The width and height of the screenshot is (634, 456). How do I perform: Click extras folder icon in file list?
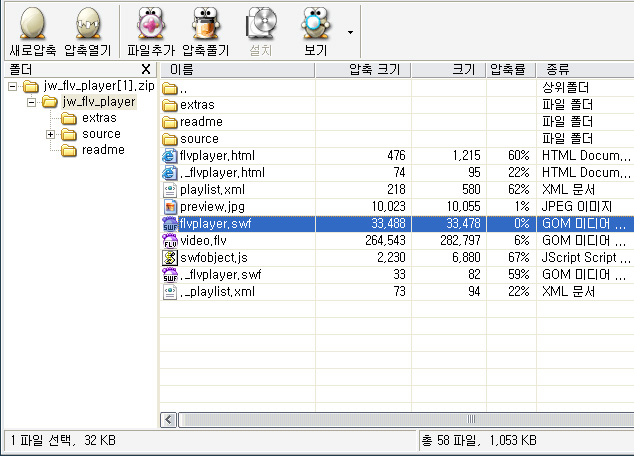point(170,105)
